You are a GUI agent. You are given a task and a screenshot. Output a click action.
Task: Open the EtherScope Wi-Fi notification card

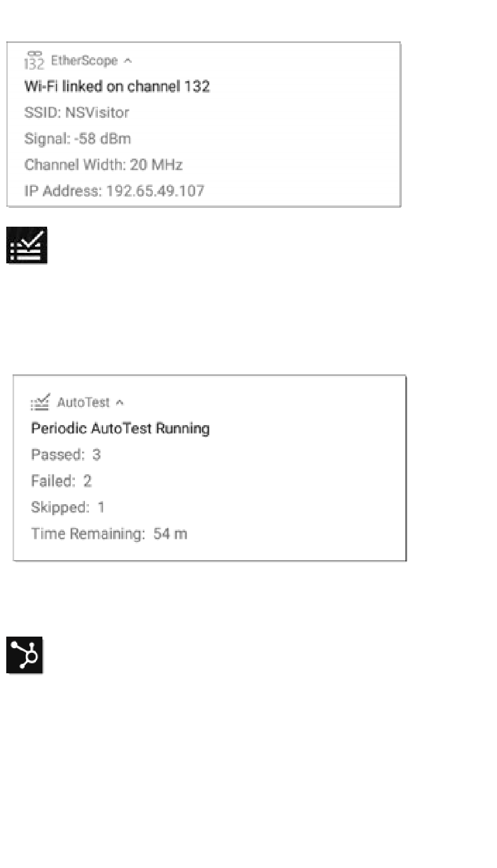(x=204, y=125)
